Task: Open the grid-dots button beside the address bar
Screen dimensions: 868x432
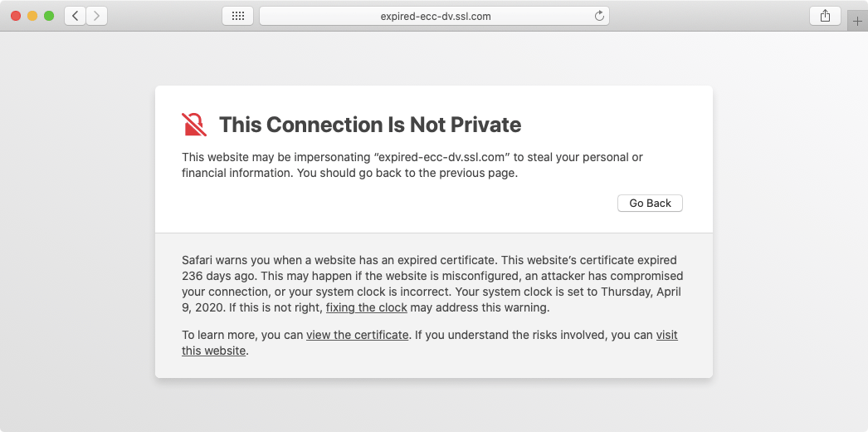Action: click(x=237, y=16)
